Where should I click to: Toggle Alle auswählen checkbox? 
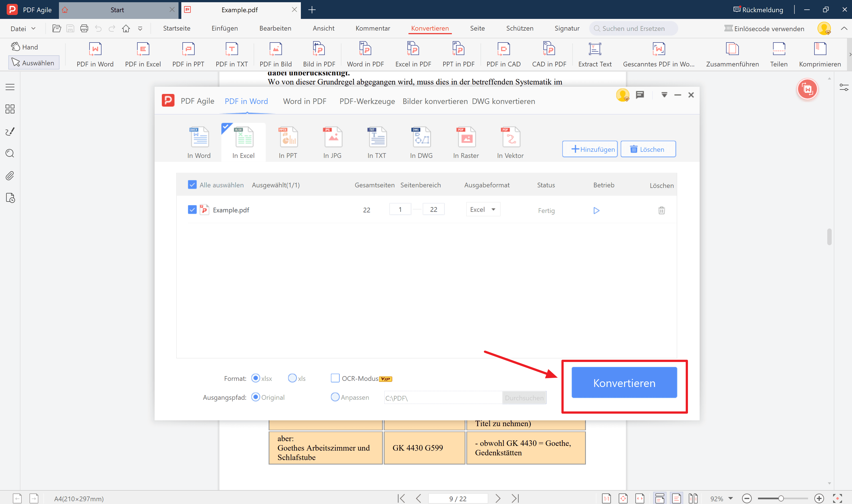click(192, 185)
